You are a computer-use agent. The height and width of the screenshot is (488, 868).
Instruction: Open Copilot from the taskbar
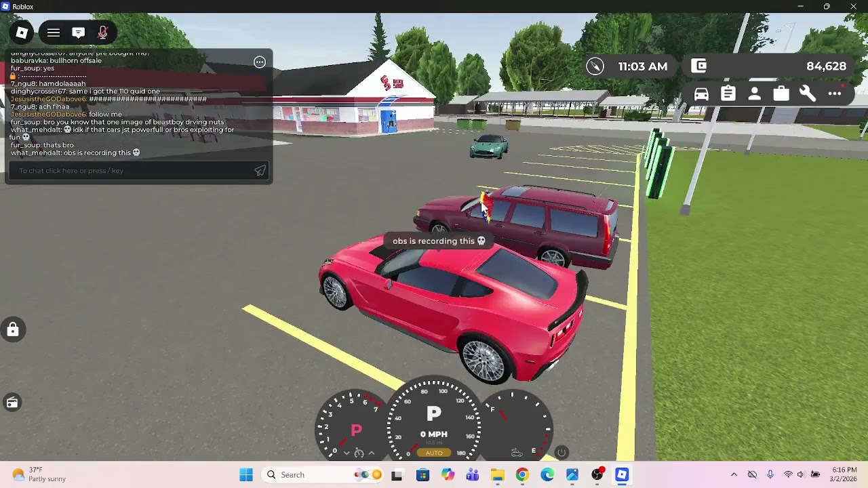click(448, 475)
